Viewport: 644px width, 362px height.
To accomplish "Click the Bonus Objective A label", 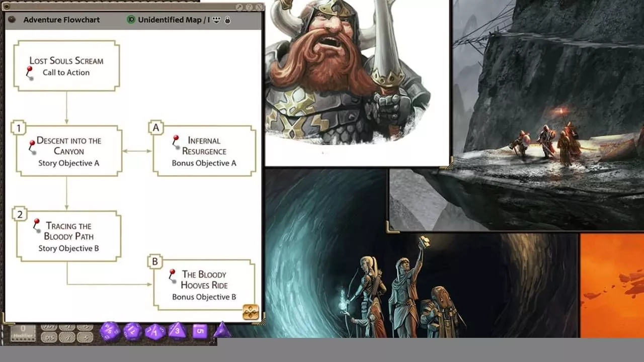I will point(204,163).
